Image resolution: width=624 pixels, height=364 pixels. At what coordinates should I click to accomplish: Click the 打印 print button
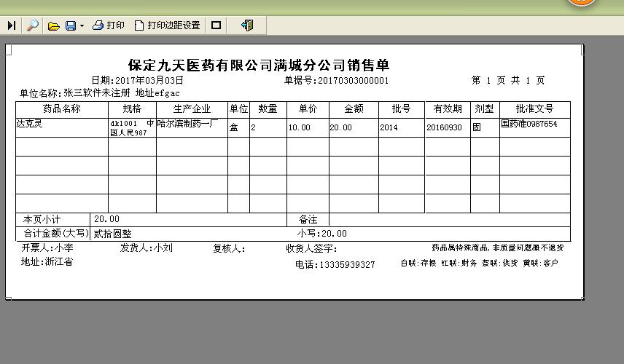pyautogui.click(x=109, y=25)
